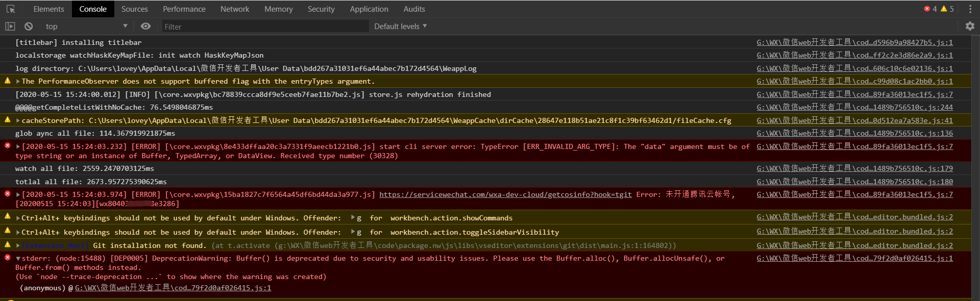Open the servicewechat getcosinfo URL link
Image resolution: width=980 pixels, height=301 pixels.
505,194
